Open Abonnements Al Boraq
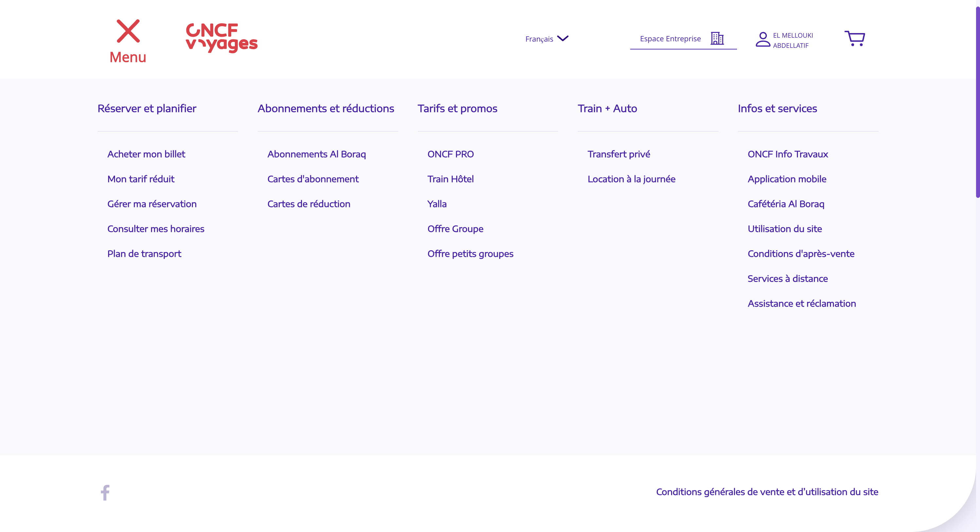Screen dimensions: 980x532 pos(316,154)
